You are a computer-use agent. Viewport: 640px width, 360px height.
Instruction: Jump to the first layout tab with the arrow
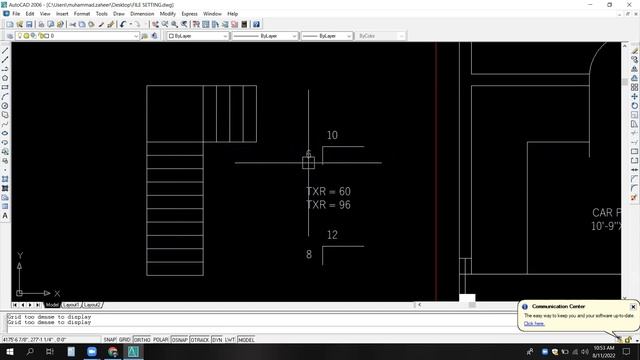15,305
